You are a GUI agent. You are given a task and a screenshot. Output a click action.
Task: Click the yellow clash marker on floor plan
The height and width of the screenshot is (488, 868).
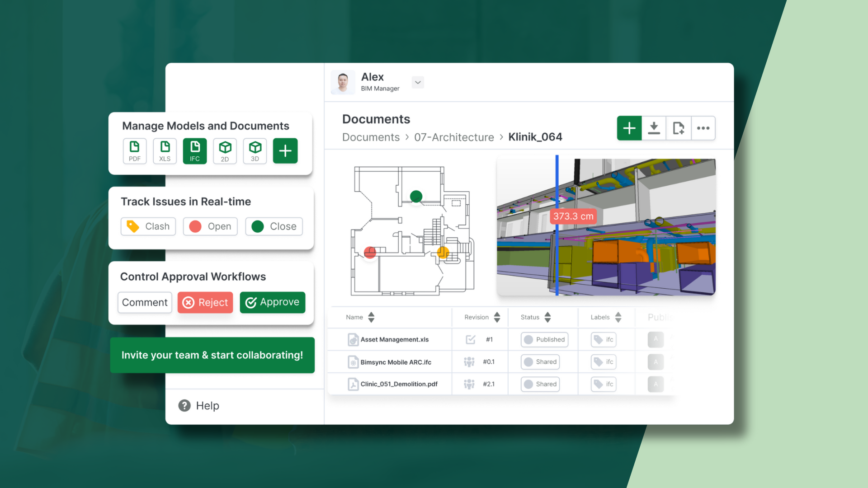[443, 253]
